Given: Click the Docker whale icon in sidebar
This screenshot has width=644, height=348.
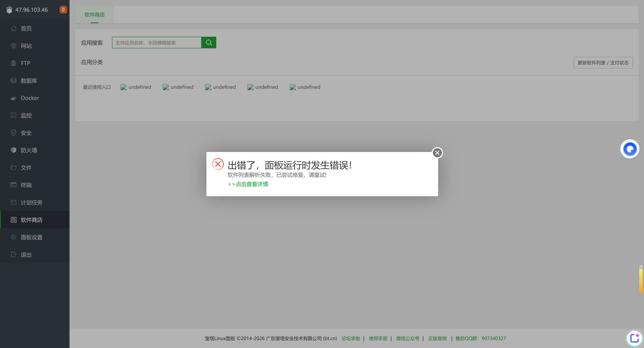Looking at the screenshot, I should coord(14,98).
